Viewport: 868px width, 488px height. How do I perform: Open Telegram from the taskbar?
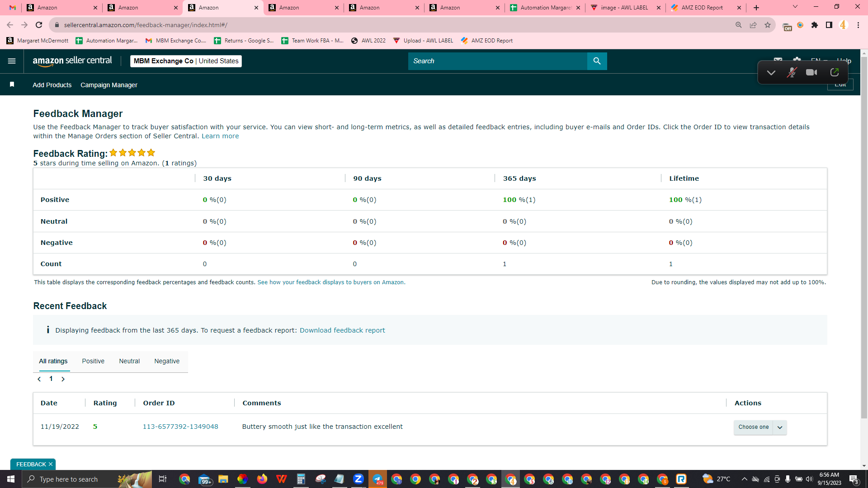coord(377,479)
